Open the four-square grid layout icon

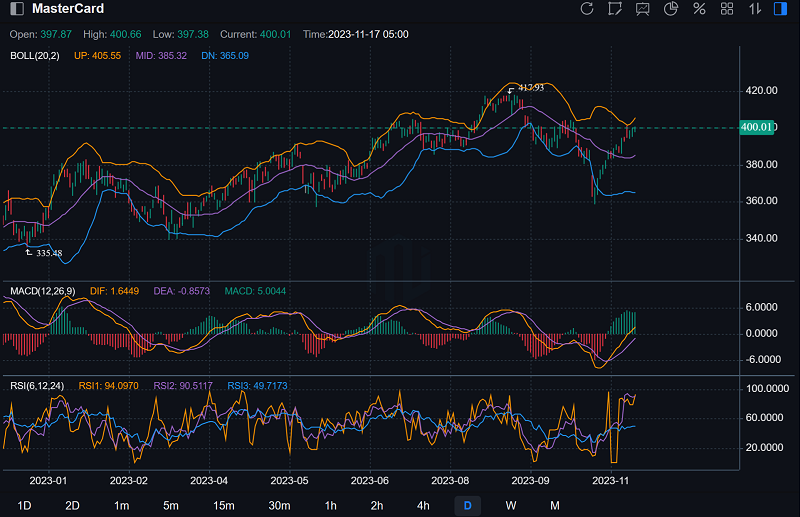click(727, 9)
